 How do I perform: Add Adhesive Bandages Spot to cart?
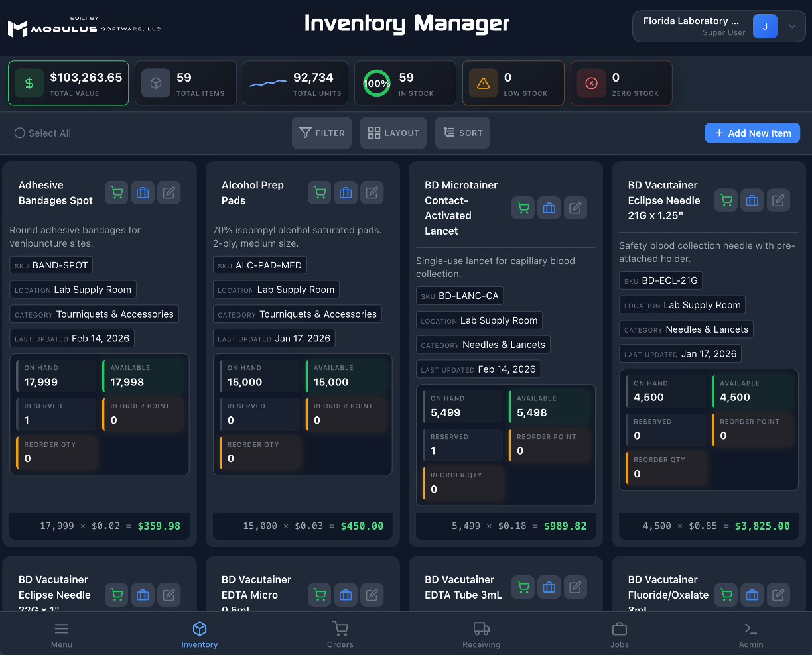(117, 193)
